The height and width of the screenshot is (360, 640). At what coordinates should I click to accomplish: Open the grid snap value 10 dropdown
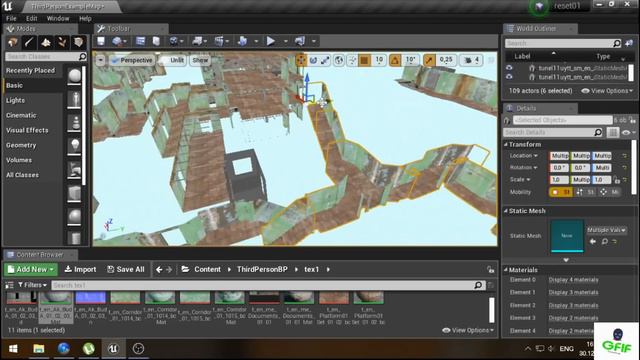(379, 60)
